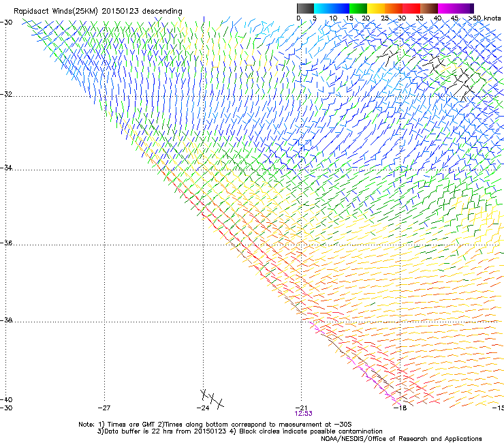Image resolution: width=504 pixels, height=443 pixels.
Task: Select the legend number "10"
Action: (333, 18)
